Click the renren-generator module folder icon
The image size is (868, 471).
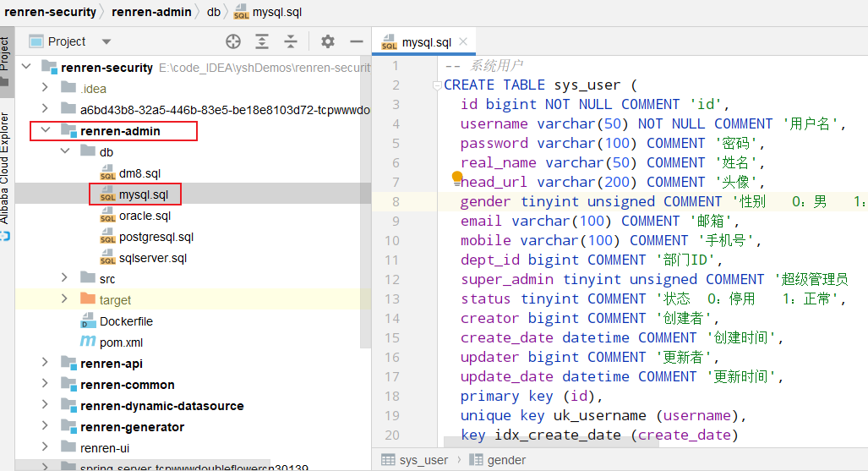pos(68,426)
